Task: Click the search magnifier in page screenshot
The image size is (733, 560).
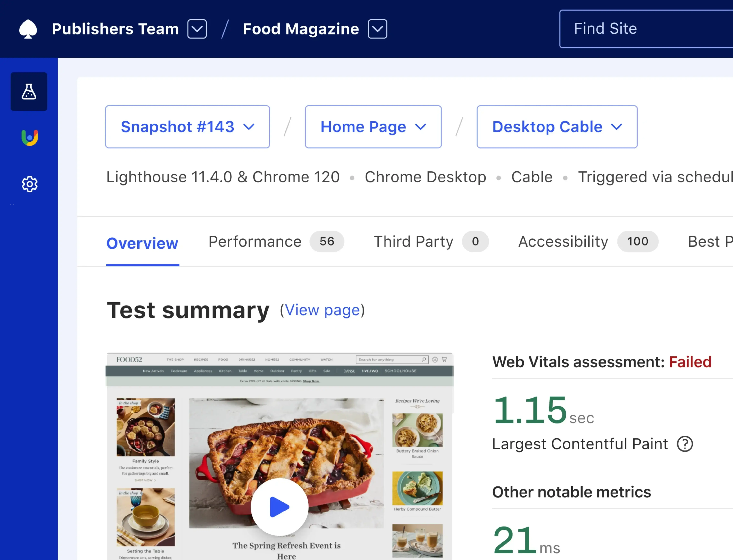Action: click(424, 359)
